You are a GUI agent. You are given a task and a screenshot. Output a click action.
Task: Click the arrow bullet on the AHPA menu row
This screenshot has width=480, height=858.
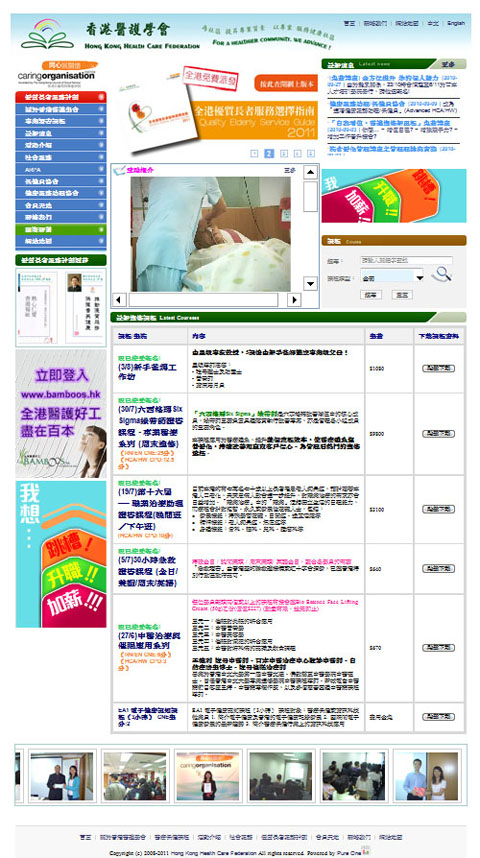click(101, 170)
